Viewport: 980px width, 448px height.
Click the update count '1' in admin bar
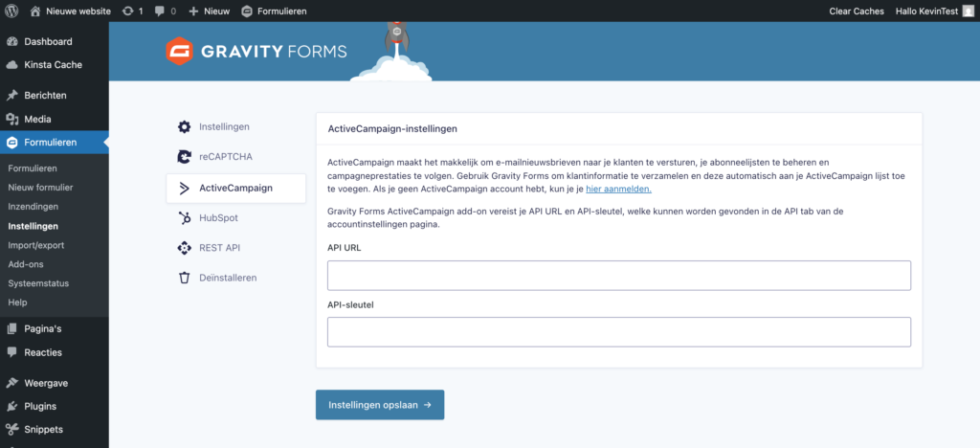pyautogui.click(x=140, y=11)
